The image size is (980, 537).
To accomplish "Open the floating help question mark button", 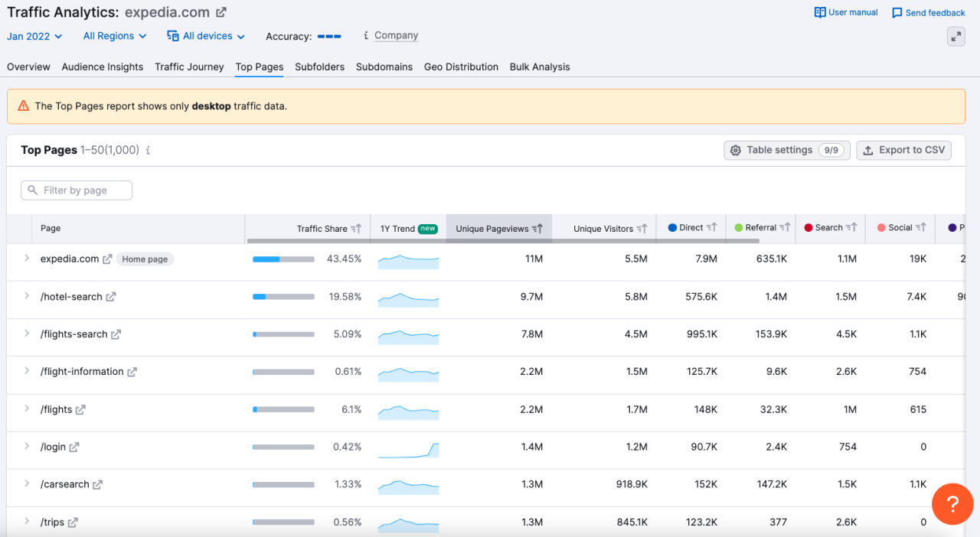I will (x=952, y=503).
